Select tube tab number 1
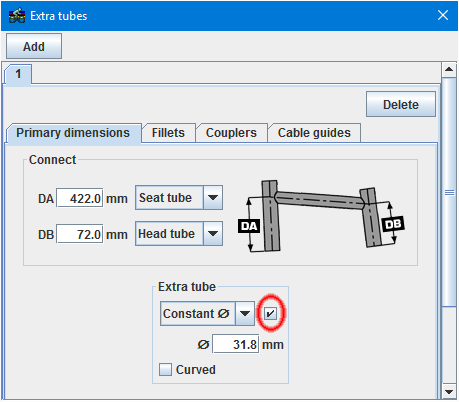 pos(18,74)
